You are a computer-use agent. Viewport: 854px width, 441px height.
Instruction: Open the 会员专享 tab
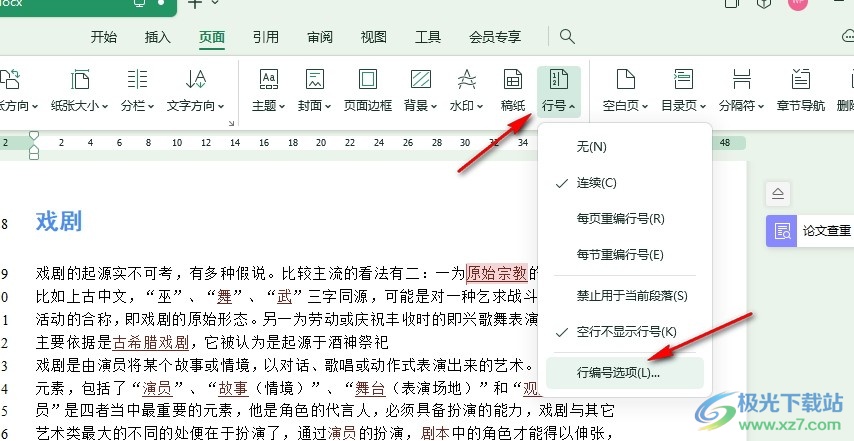(495, 37)
